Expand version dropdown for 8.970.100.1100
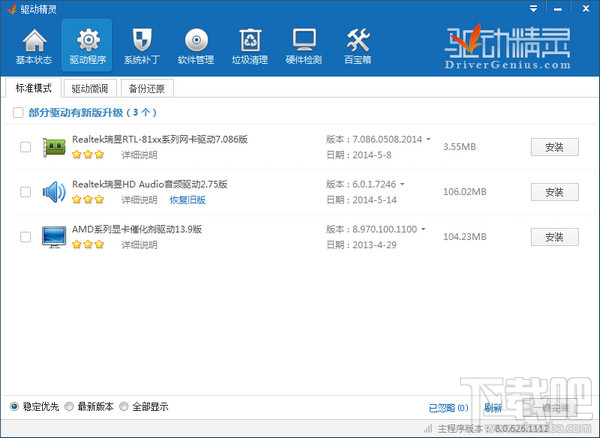The image size is (600, 438). tap(423, 229)
